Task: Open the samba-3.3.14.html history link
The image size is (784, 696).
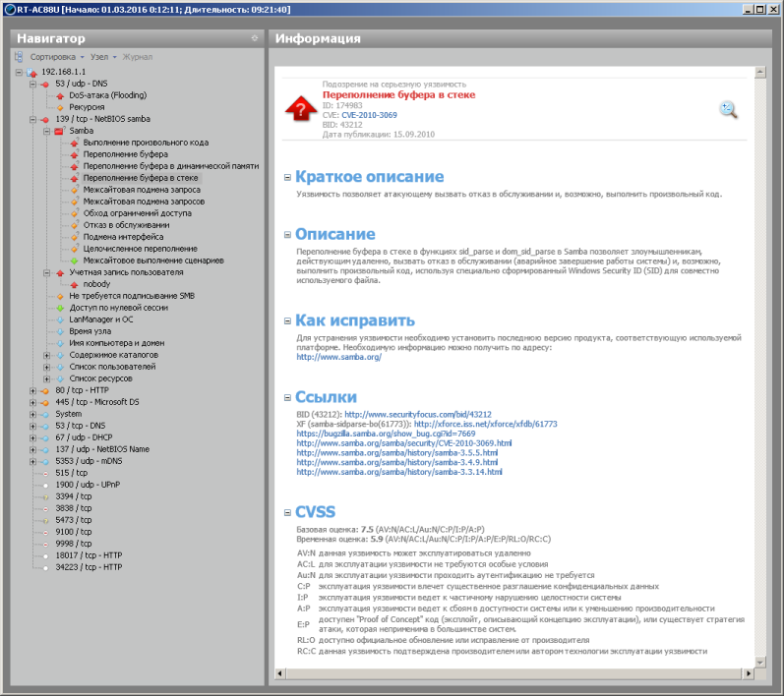Action: click(399, 472)
